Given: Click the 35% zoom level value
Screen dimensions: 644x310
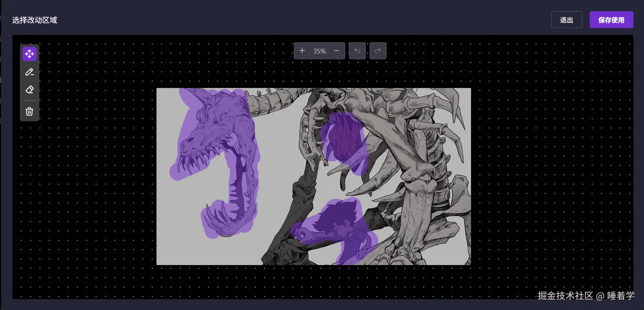Looking at the screenshot, I should pyautogui.click(x=319, y=51).
